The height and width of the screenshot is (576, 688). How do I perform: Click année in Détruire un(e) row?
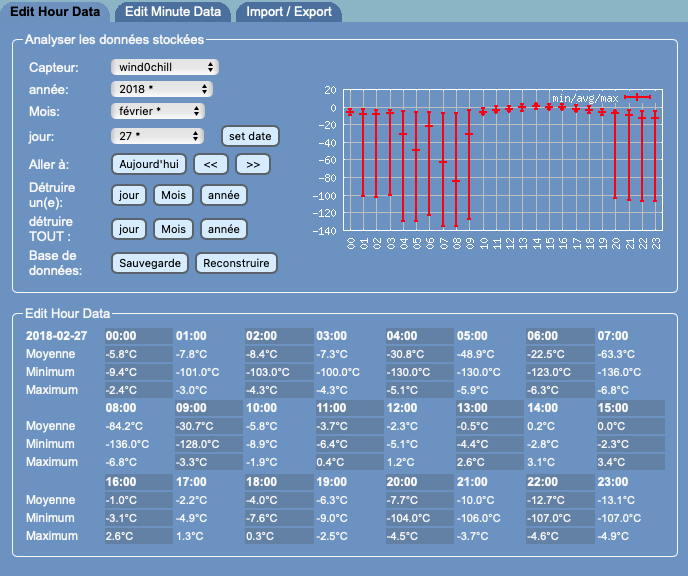pos(224,195)
